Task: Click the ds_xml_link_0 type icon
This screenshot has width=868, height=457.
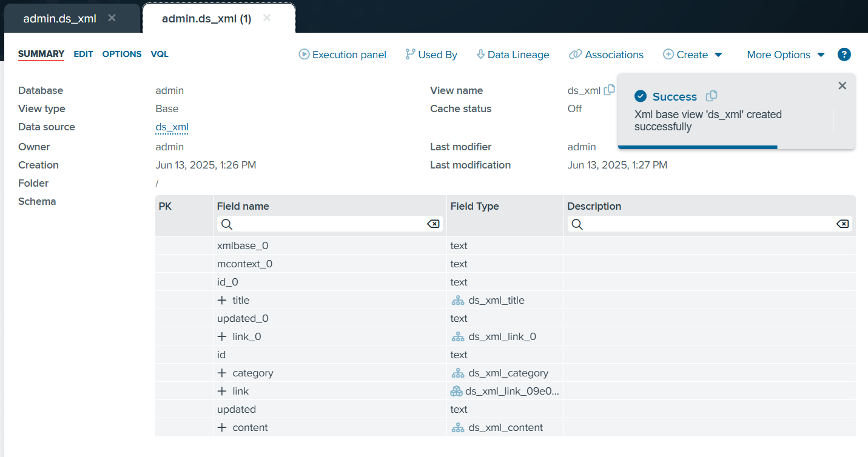Action: tap(458, 336)
